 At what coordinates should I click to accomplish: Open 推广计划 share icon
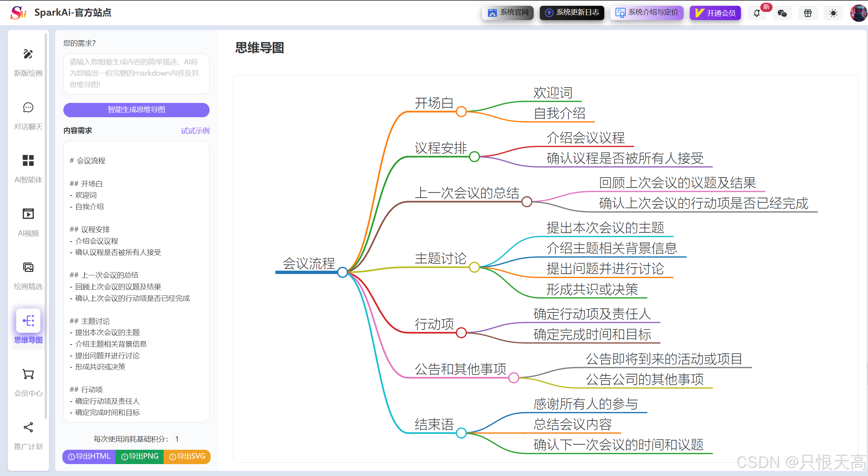[x=28, y=427]
